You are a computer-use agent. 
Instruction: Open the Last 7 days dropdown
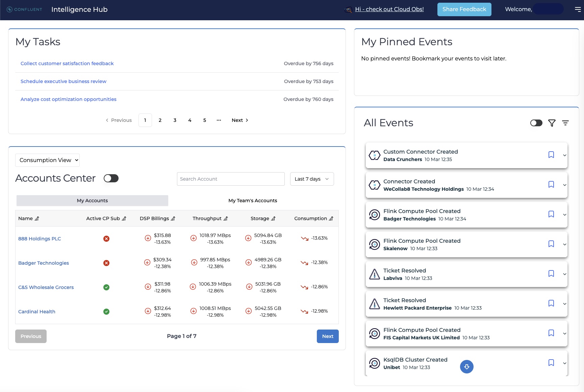[x=312, y=179]
